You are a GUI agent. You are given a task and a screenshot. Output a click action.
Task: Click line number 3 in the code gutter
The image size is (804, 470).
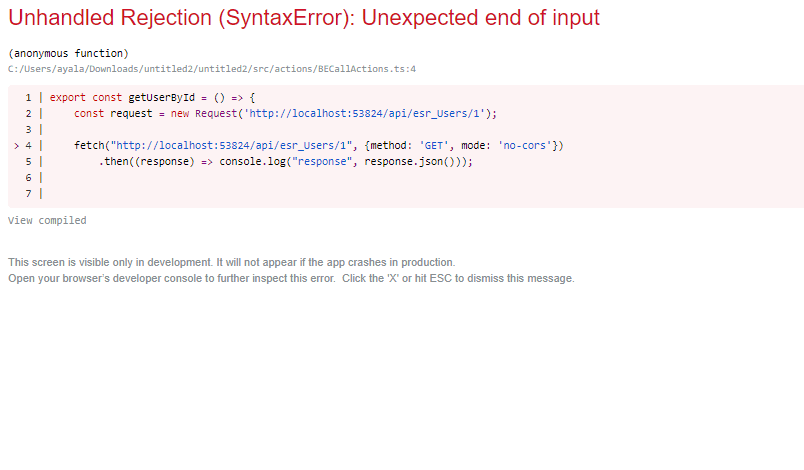point(29,130)
